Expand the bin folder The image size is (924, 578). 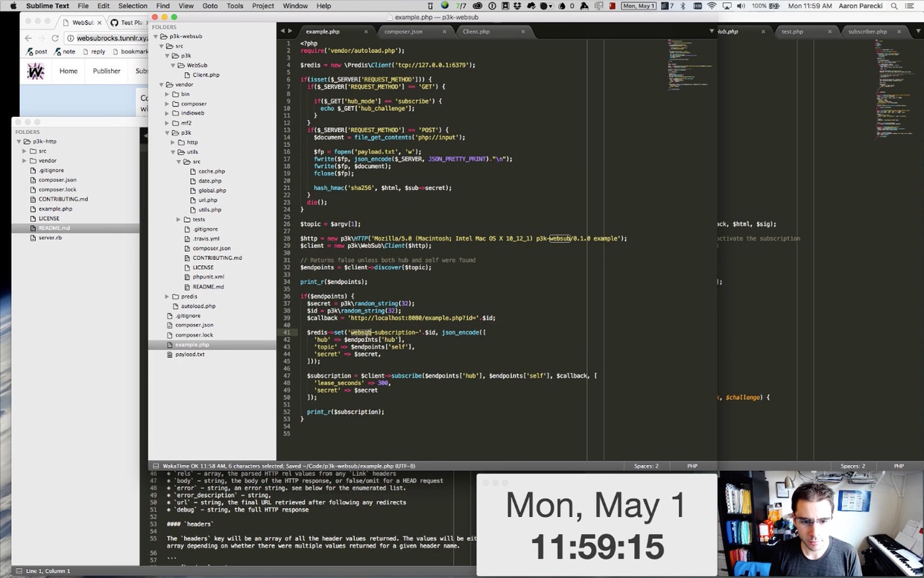coord(167,95)
